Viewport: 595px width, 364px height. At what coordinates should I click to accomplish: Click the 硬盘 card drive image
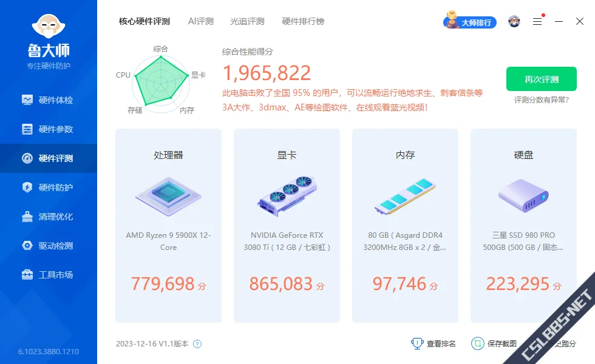pos(523,195)
